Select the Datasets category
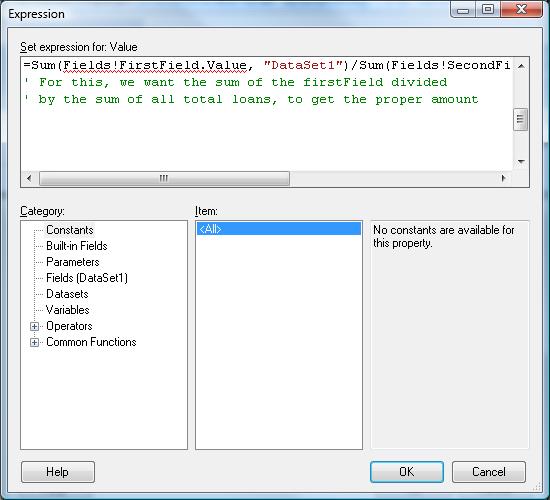 (67, 294)
